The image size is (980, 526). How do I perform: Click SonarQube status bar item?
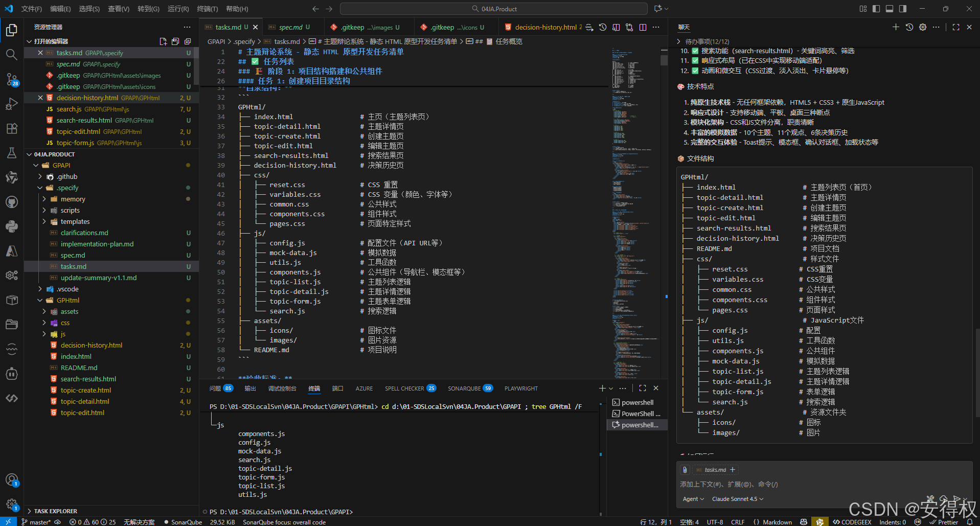tap(183, 522)
